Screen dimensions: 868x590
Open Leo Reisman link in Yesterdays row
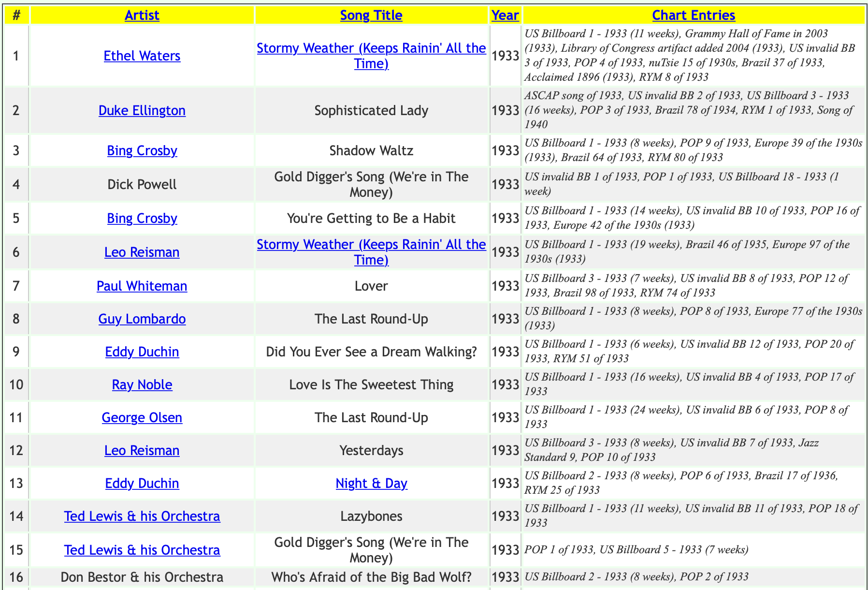[142, 450]
